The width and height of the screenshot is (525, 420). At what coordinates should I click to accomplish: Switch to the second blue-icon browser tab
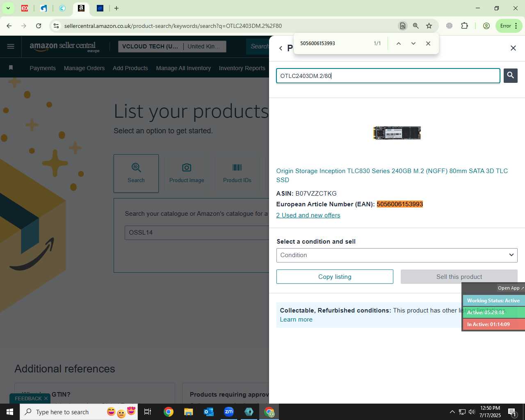pyautogui.click(x=43, y=8)
